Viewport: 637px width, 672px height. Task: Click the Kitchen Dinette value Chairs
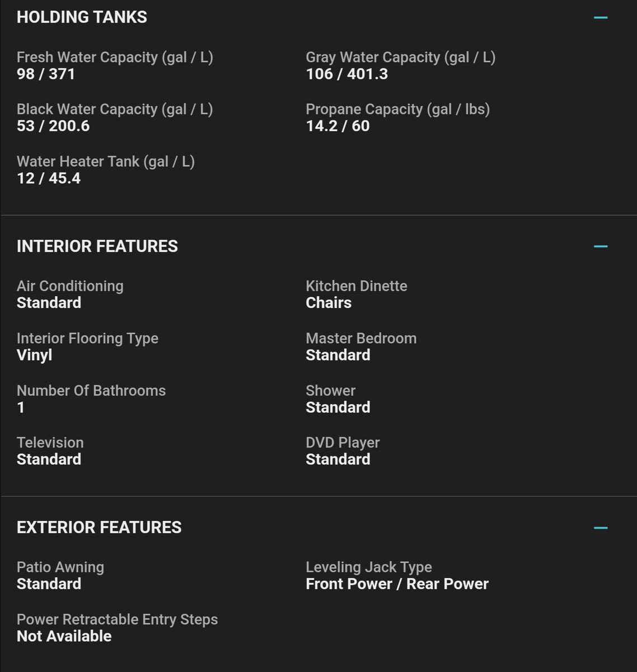click(x=329, y=303)
